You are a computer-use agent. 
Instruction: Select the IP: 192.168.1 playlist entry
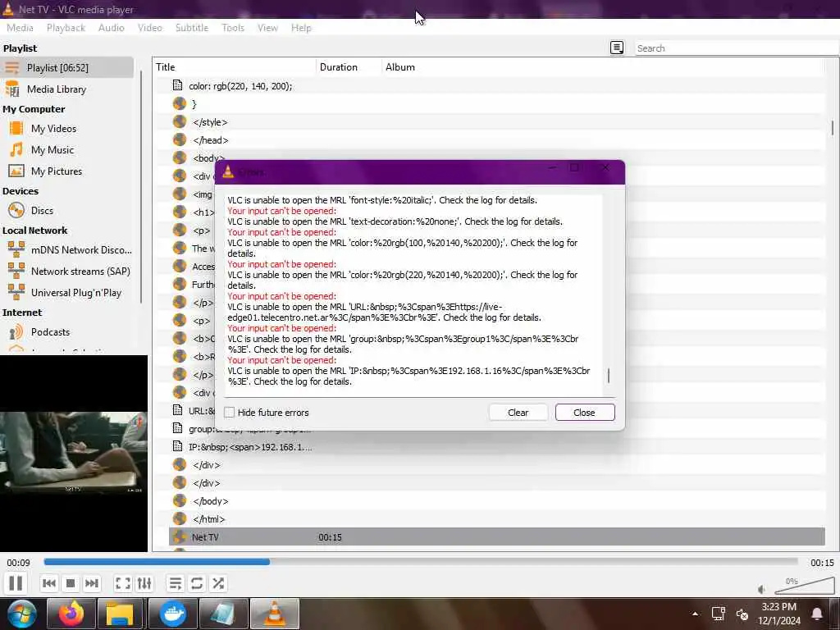[249, 447]
